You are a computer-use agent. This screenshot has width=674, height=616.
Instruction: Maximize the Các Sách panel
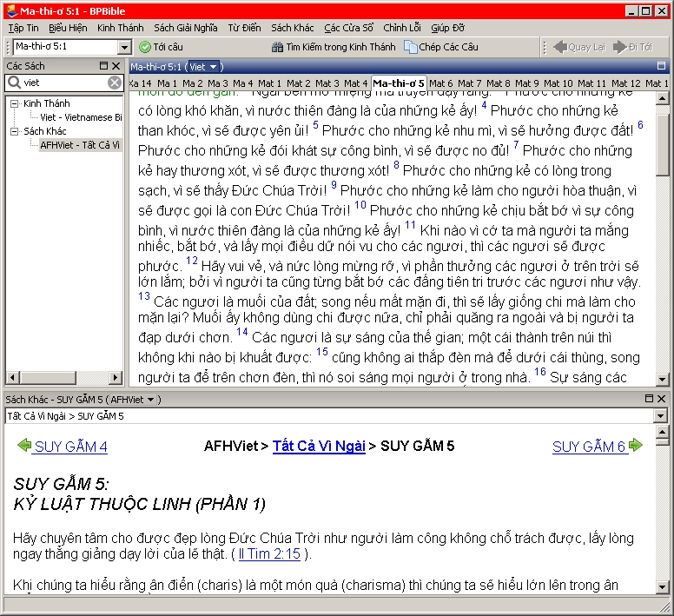103,66
